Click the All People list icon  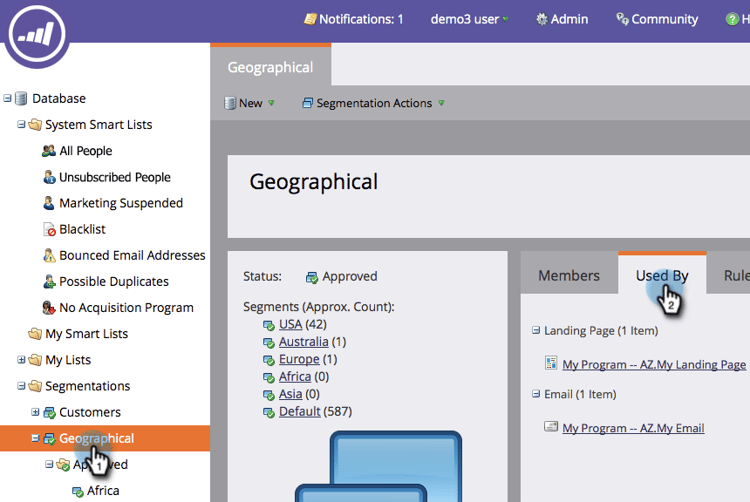pyautogui.click(x=49, y=151)
